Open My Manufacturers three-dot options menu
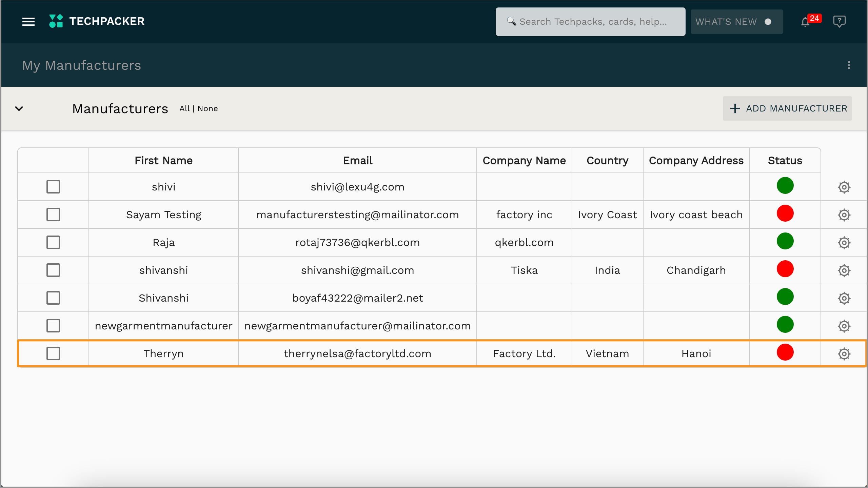 (849, 65)
